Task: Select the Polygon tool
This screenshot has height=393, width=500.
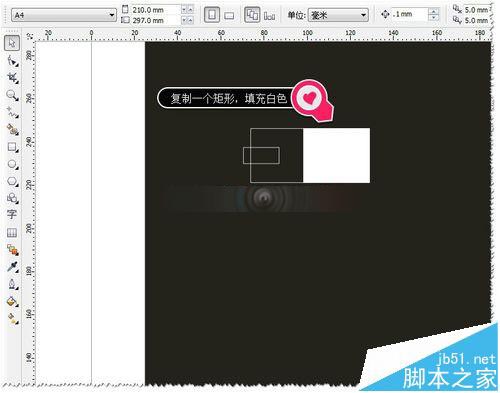Action: tap(12, 181)
